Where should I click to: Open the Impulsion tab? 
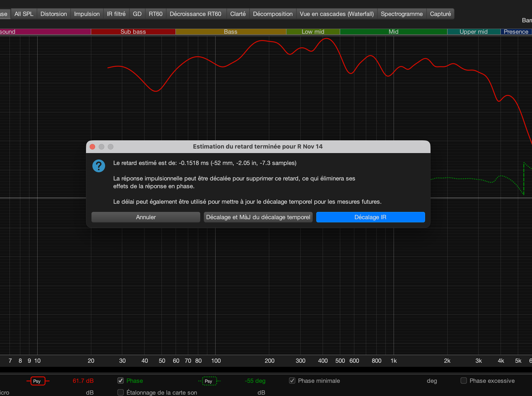(87, 14)
